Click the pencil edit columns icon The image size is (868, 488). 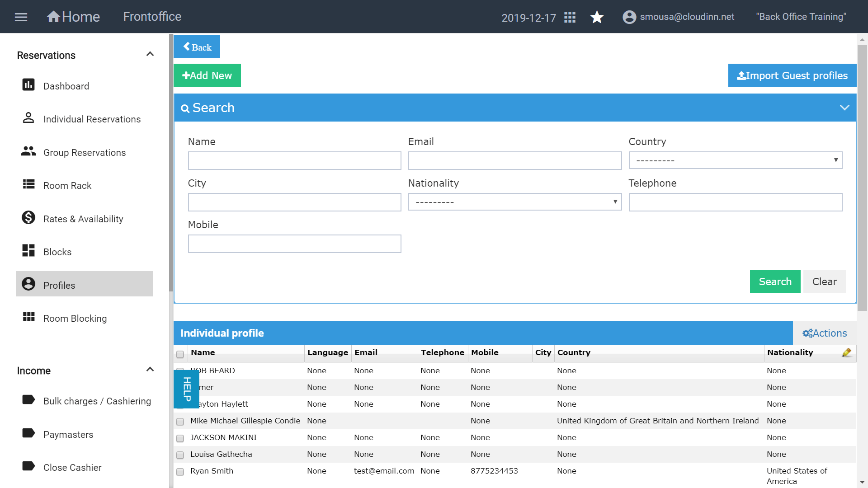(x=847, y=352)
